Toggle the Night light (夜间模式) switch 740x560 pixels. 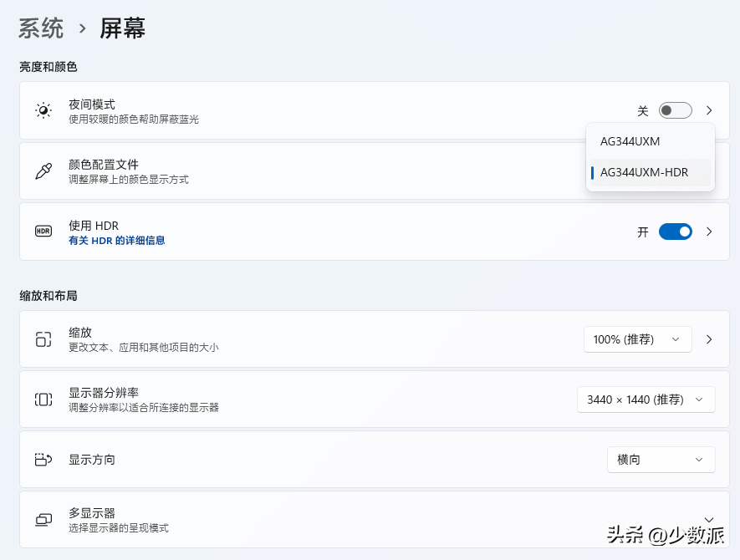[675, 110]
